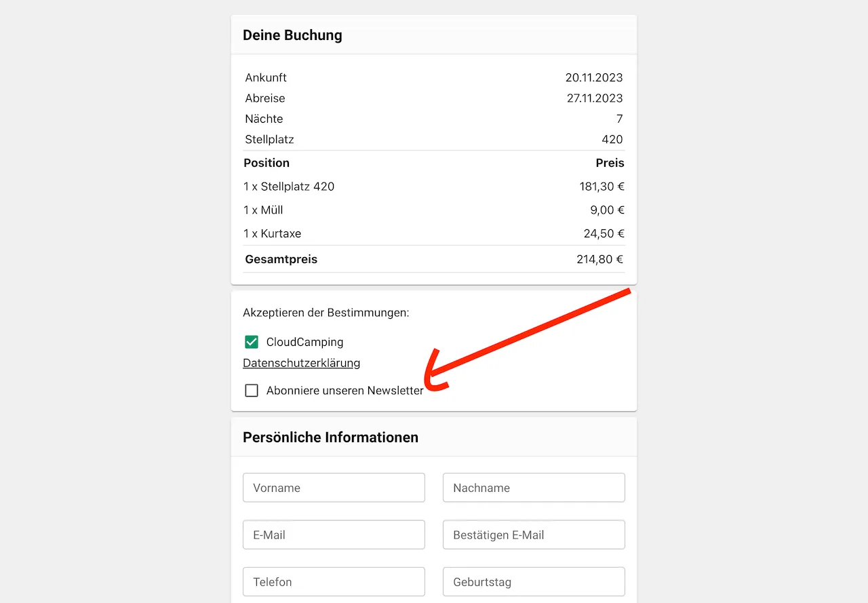
Task: Uncheck the CloudCamping terms checkbox
Action: point(252,342)
